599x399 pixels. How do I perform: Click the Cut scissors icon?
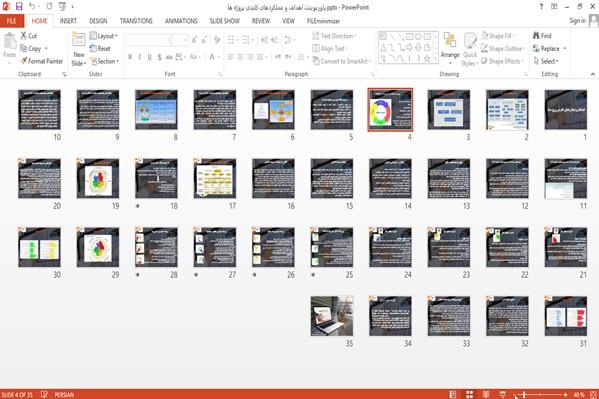click(24, 36)
